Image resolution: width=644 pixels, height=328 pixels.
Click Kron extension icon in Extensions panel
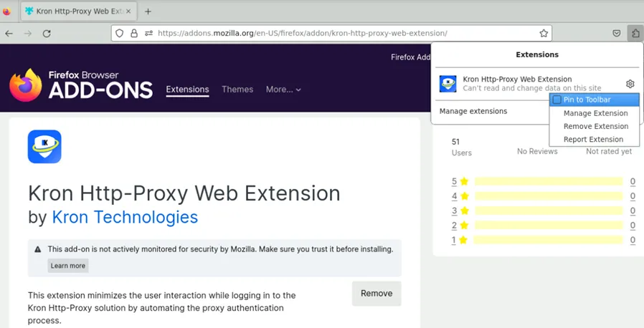click(x=448, y=84)
